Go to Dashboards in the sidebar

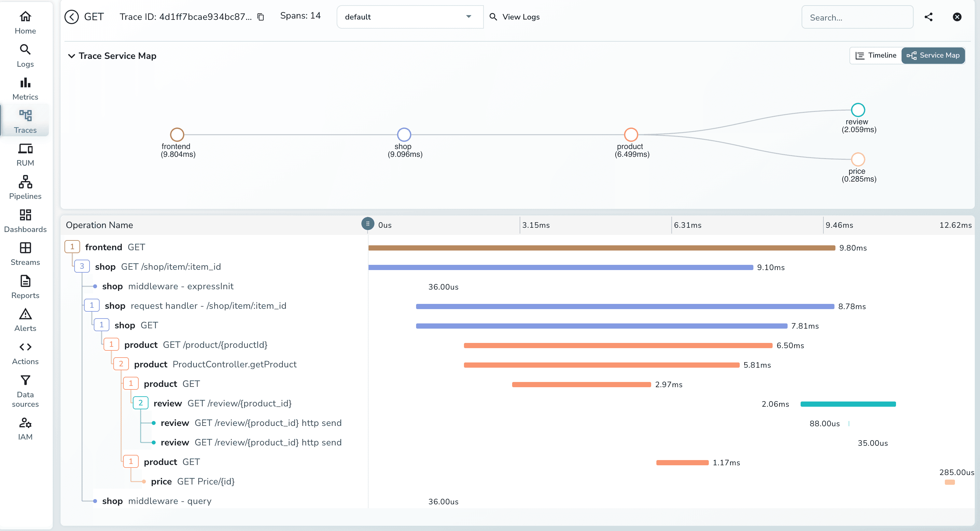coord(25,221)
